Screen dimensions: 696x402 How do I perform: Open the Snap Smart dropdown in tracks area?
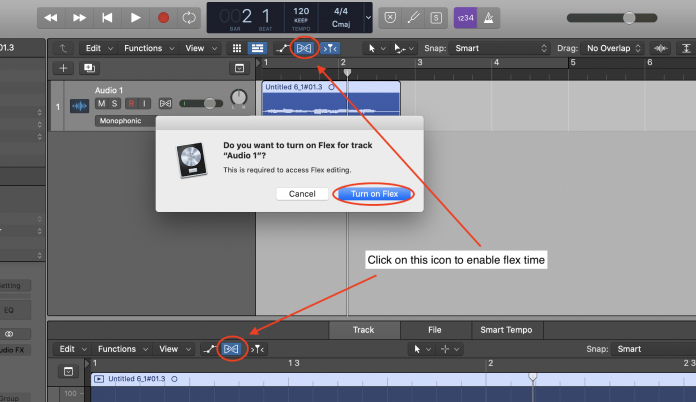pyautogui.click(x=499, y=48)
